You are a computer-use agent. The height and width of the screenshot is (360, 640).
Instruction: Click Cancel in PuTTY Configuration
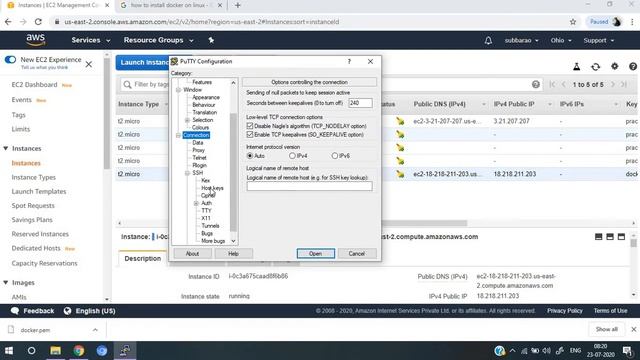tap(356, 253)
